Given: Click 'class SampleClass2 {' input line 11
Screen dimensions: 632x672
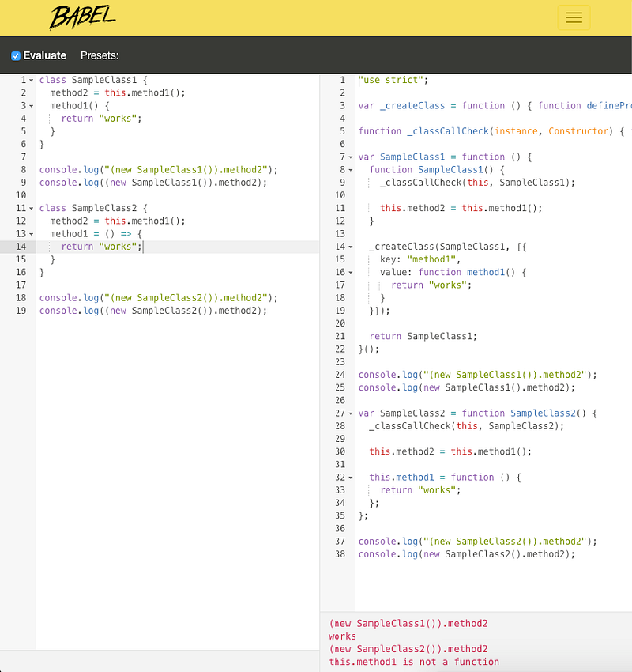Looking at the screenshot, I should pos(93,208).
